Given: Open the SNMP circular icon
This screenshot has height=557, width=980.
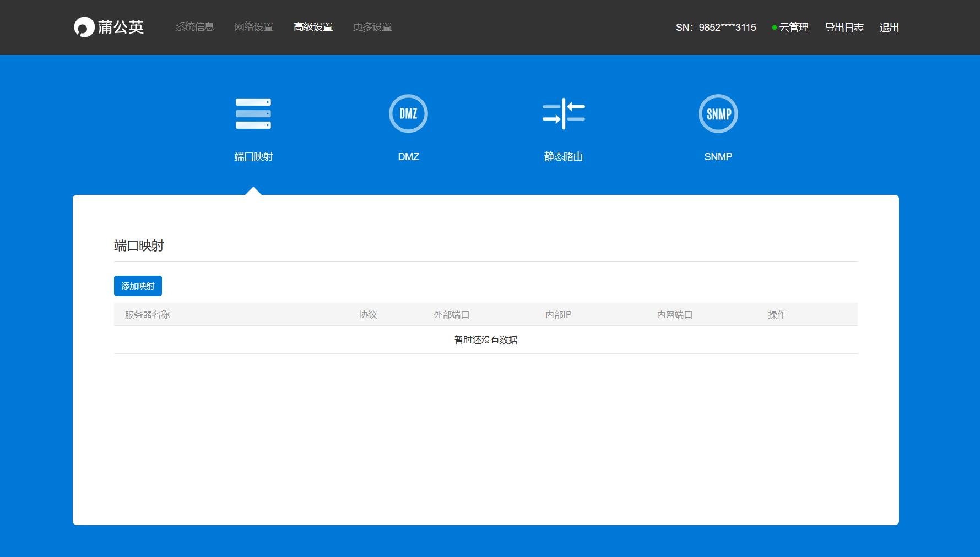Looking at the screenshot, I should (x=718, y=114).
